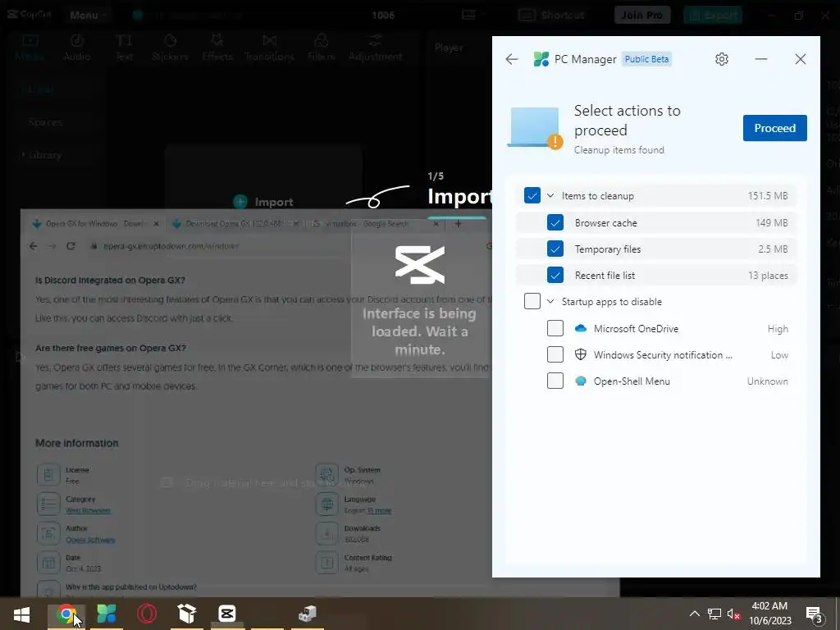
Task: Click the Public Beta badge
Action: (646, 59)
